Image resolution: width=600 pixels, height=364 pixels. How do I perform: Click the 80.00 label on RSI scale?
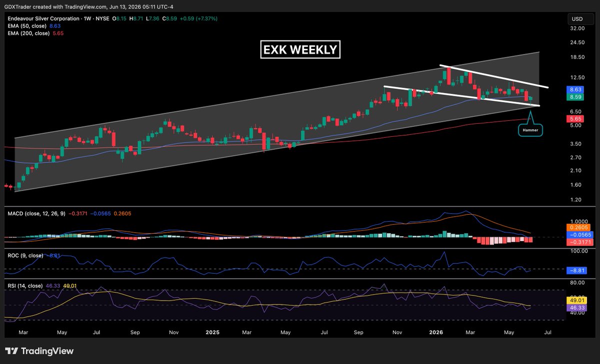tap(577, 282)
